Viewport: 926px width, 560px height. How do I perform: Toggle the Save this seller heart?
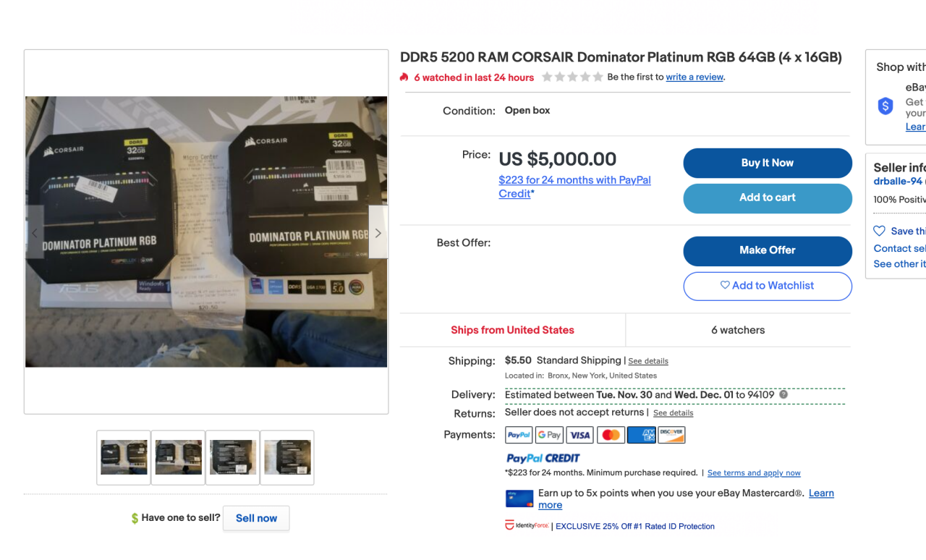click(x=878, y=231)
